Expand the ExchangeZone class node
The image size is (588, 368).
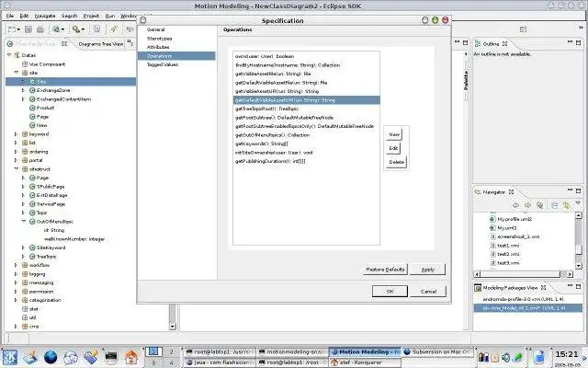(23, 90)
